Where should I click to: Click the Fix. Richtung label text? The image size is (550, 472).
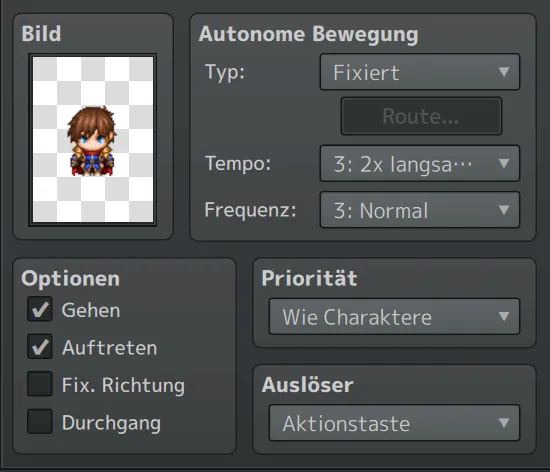coord(123,385)
